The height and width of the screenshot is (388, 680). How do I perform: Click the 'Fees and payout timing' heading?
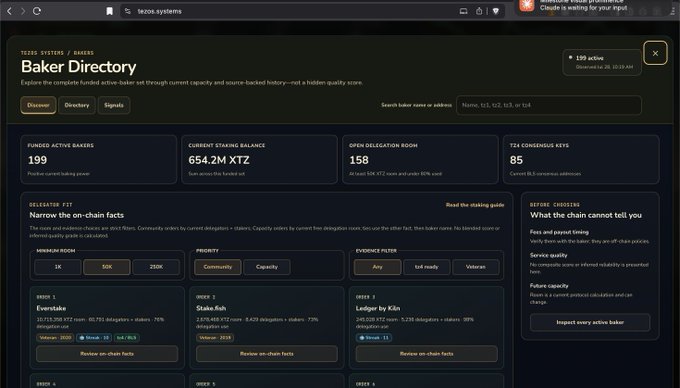(x=559, y=232)
